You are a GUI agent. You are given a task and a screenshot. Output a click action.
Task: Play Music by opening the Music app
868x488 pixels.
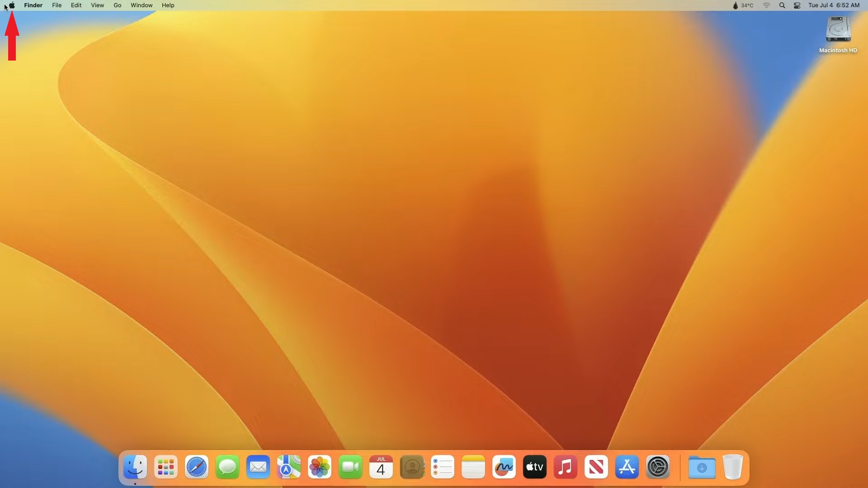[x=565, y=467]
